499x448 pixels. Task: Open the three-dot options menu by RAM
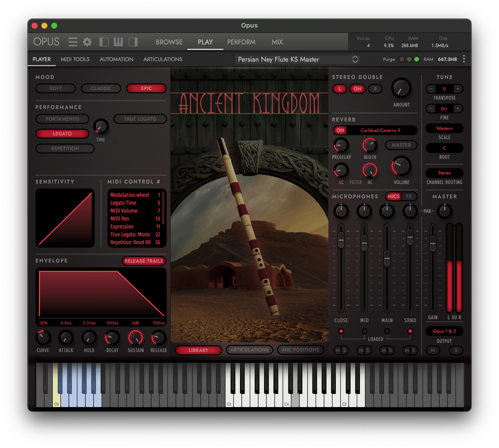click(x=464, y=59)
